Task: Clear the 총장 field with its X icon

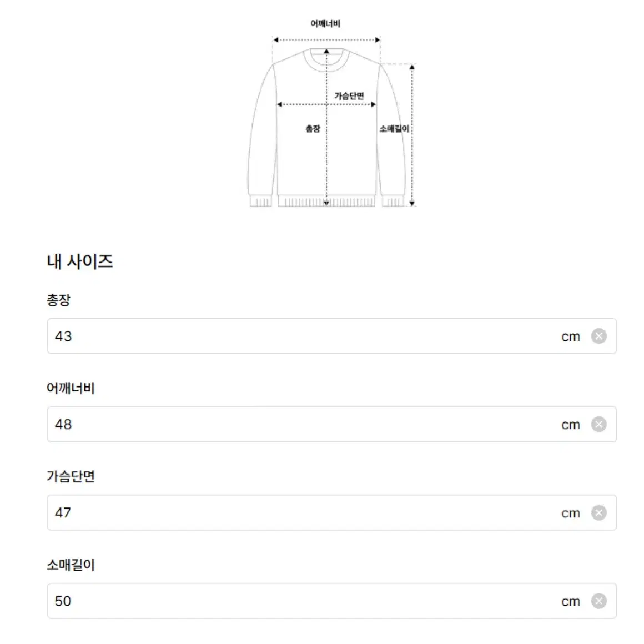Action: (x=598, y=336)
